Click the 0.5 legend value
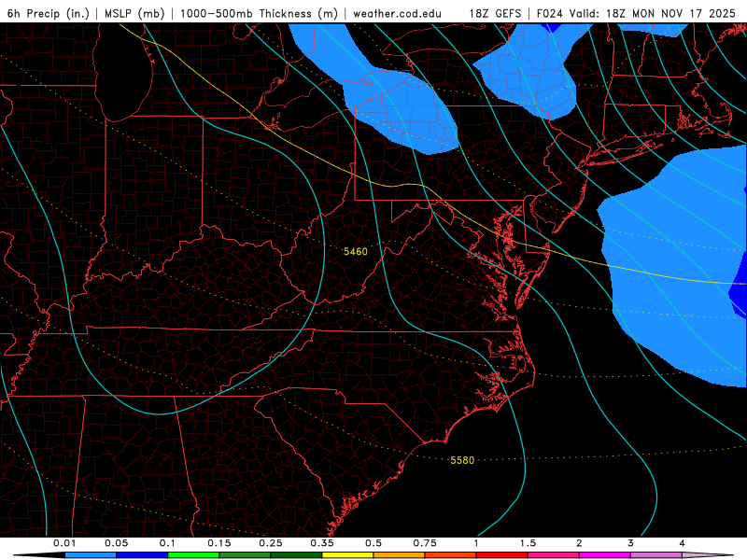Viewport: 747px width, 560px height. pos(373,543)
